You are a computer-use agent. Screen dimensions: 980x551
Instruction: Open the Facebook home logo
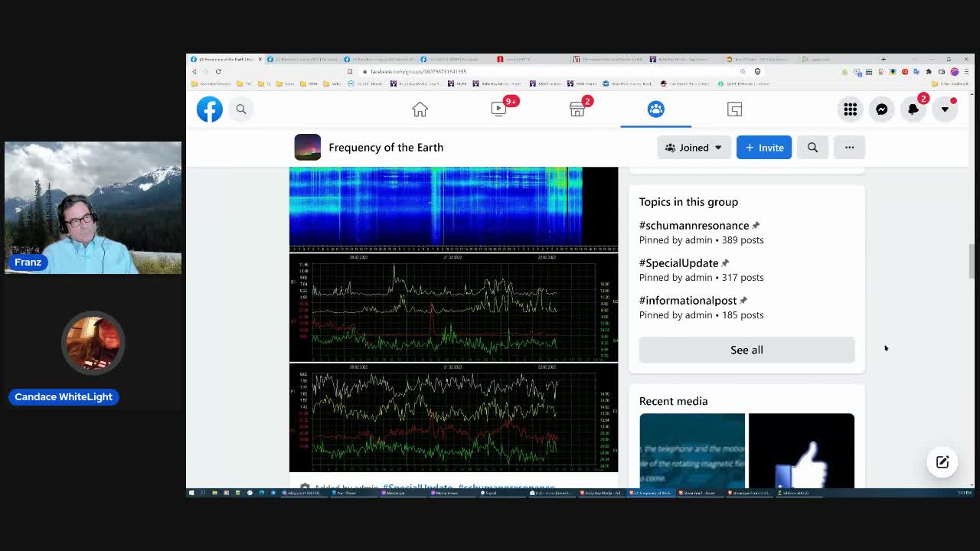209,109
